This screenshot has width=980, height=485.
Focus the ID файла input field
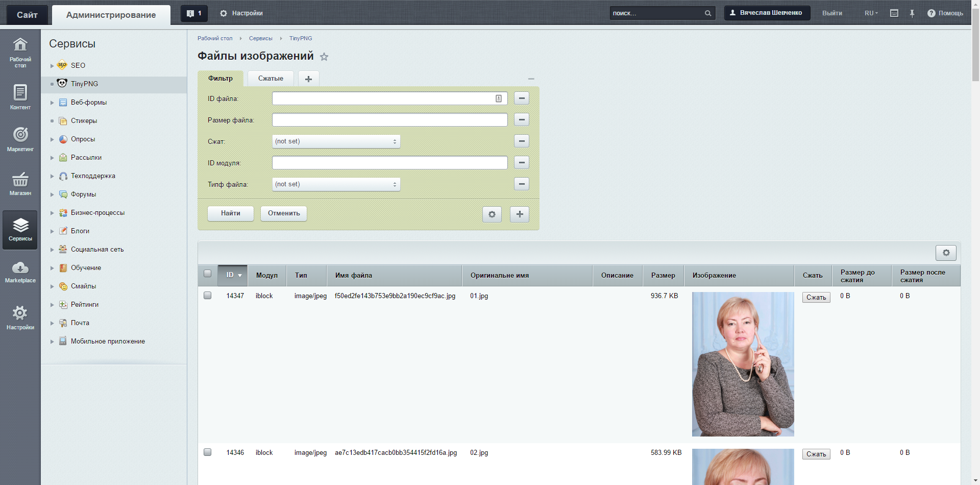click(x=390, y=99)
